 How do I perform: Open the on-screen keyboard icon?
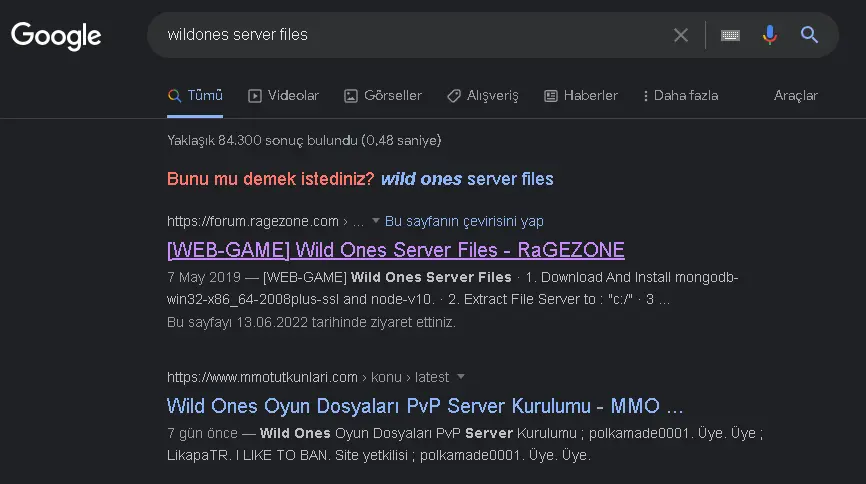tap(730, 35)
